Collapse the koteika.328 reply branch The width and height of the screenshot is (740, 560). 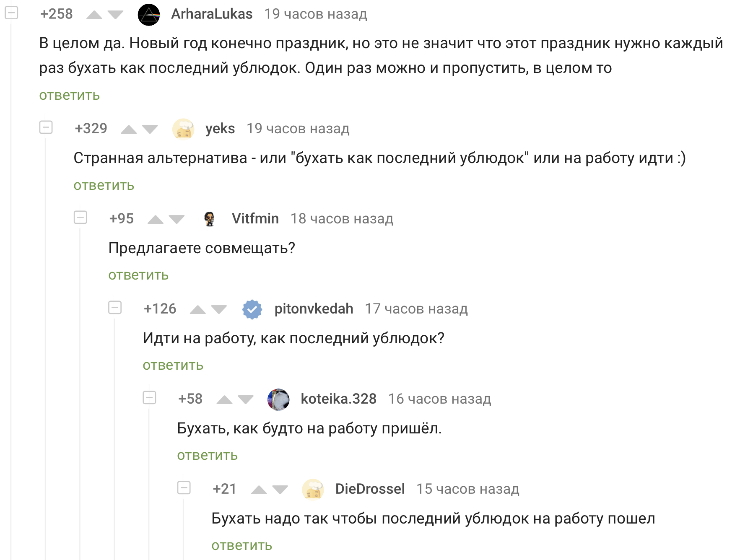pos(149,397)
